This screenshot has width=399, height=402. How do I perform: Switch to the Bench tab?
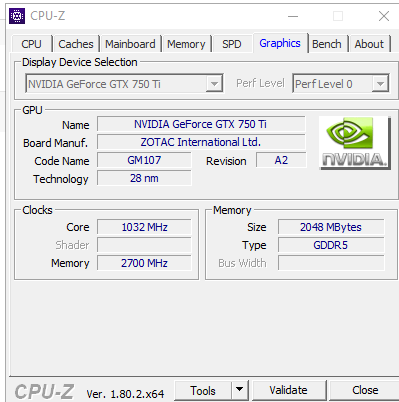(327, 44)
